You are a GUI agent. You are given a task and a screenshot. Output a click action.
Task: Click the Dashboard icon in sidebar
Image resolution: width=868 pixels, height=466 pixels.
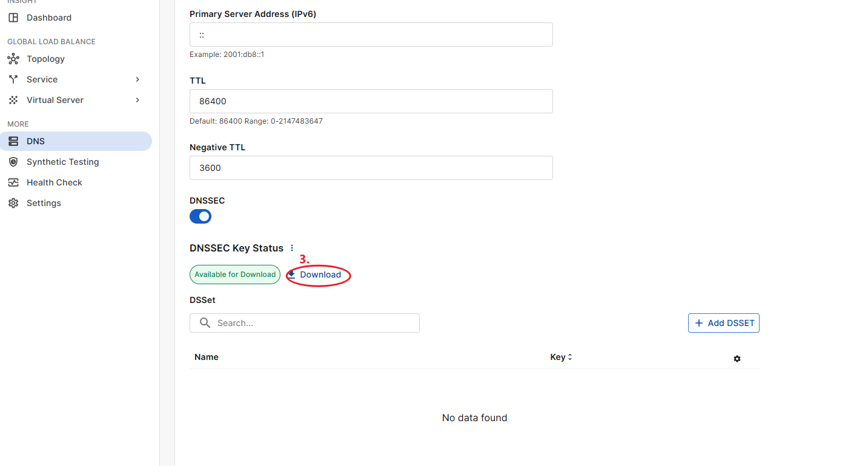13,18
